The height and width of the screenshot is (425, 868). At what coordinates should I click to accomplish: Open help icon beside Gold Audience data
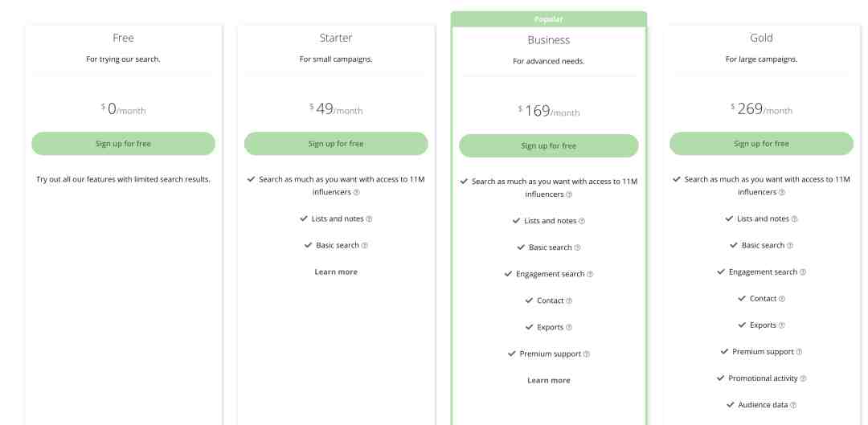pyautogui.click(x=793, y=406)
